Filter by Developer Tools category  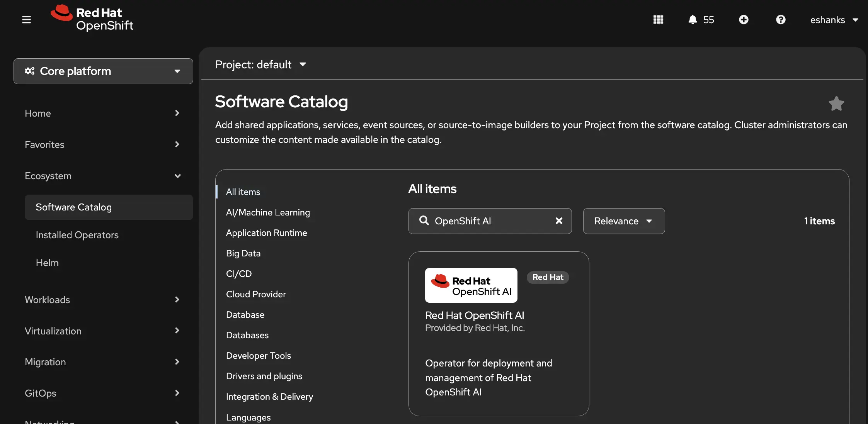tap(259, 356)
